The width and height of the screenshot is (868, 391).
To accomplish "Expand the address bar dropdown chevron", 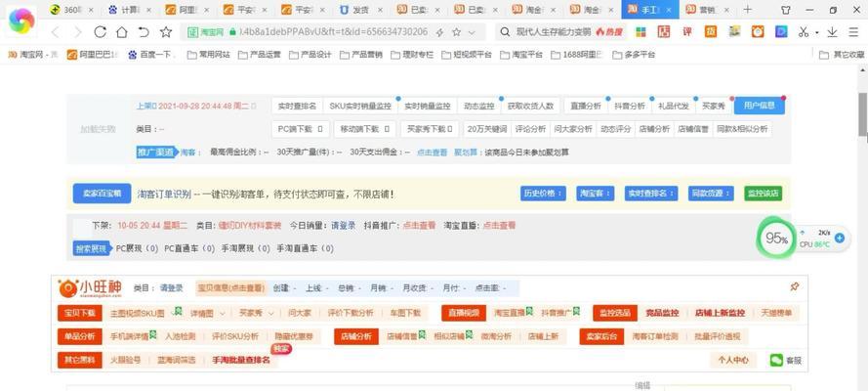I will tap(472, 32).
